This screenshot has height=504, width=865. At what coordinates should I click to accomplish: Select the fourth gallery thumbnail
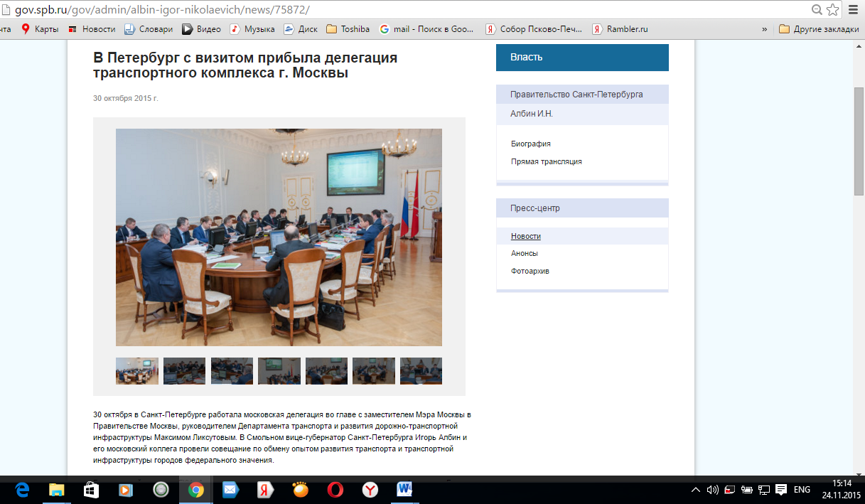[279, 371]
